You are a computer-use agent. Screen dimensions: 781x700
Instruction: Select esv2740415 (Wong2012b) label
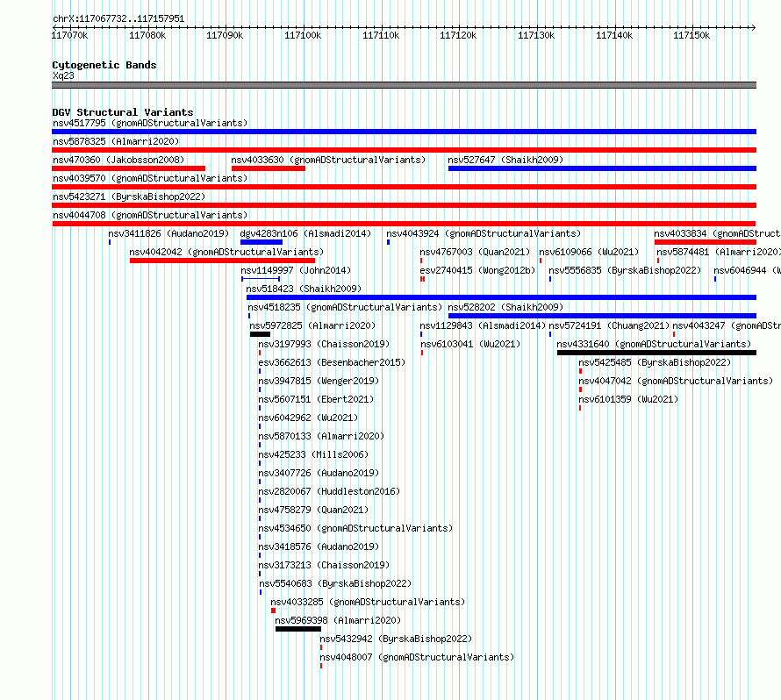point(477,270)
